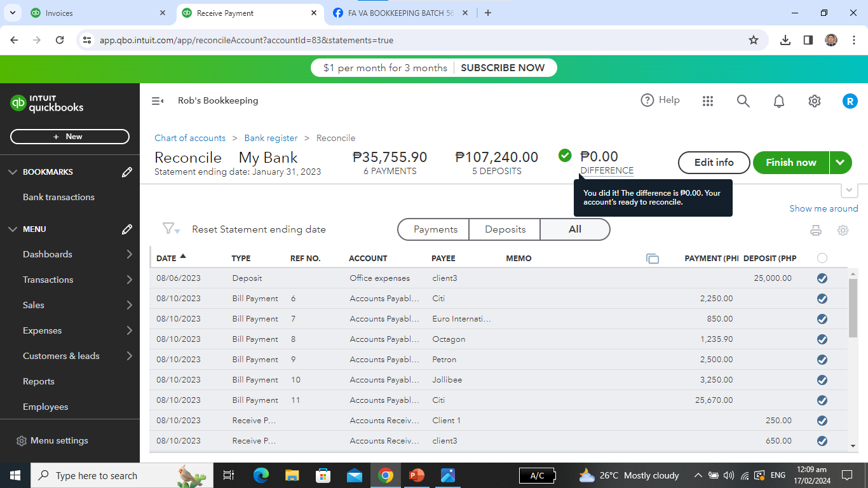This screenshot has width=868, height=488.
Task: Uncheck the Petron 2,500.00 row
Action: 822,360
